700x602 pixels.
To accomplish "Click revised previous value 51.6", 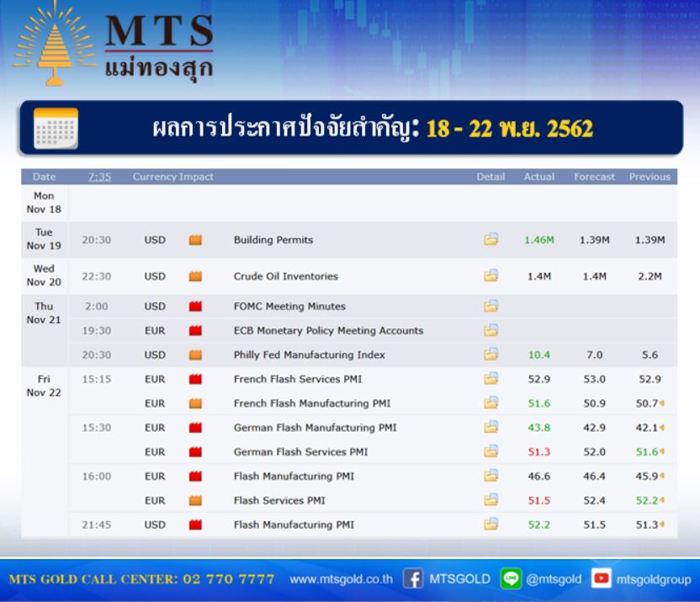I will coord(647,452).
